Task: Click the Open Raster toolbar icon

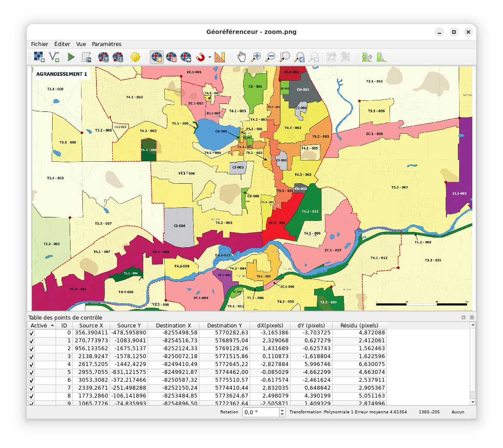Action: 39,57
